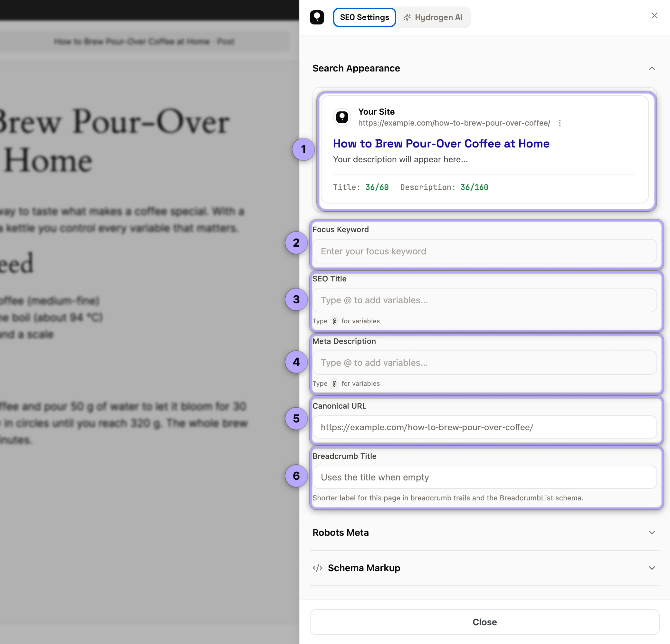Click the sparkle icon on Hydrogen AI tab

coord(407,17)
